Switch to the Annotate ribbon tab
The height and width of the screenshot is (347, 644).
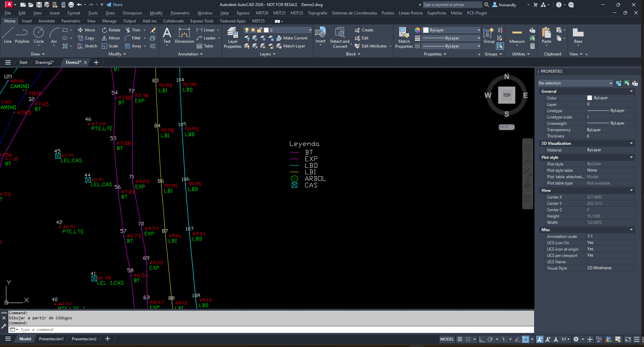coord(47,21)
